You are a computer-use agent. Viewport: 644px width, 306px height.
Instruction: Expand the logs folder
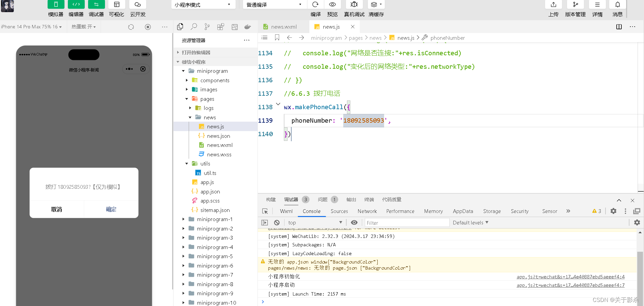(x=190, y=108)
